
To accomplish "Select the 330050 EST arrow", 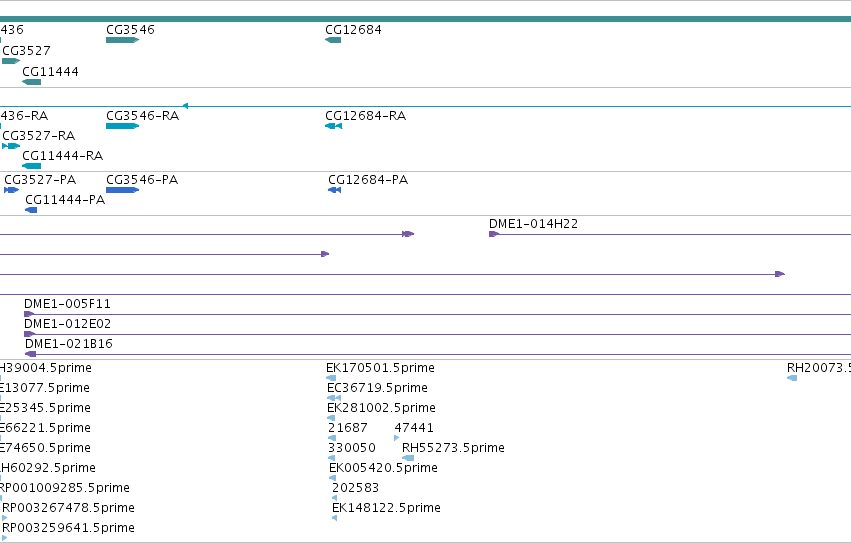I will click(x=332, y=458).
